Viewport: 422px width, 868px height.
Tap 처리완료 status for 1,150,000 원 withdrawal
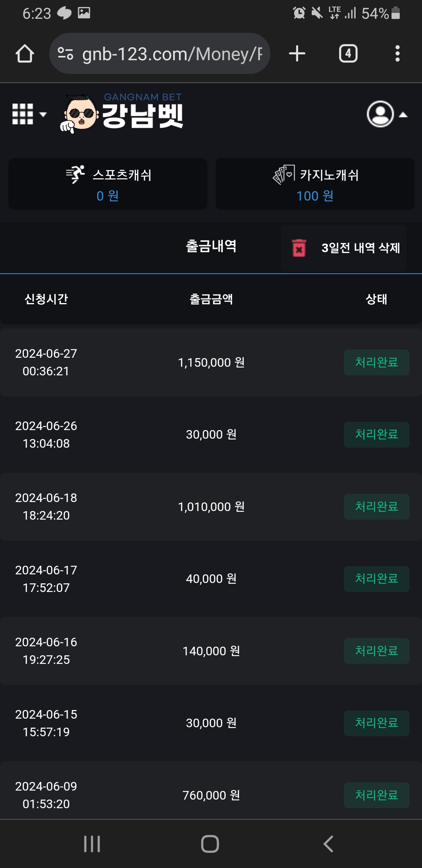376,362
